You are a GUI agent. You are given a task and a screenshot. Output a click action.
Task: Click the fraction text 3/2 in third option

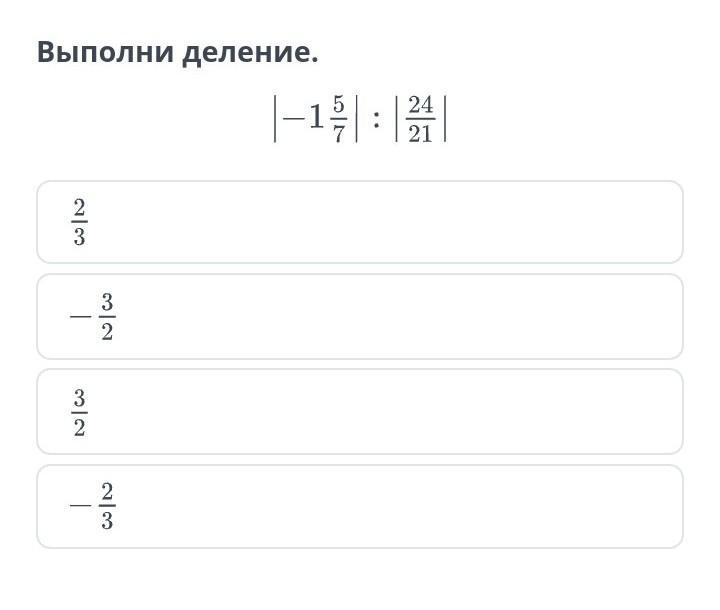point(79,413)
